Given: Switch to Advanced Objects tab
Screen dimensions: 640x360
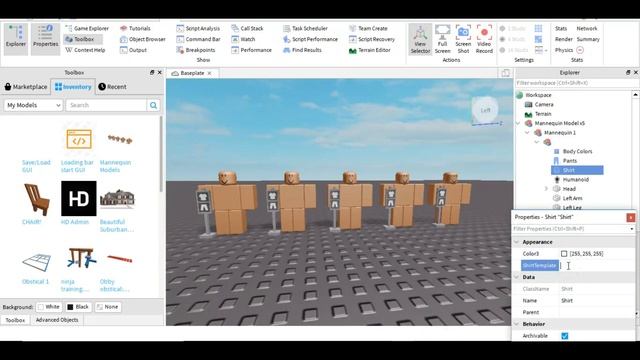Looking at the screenshot, I should pos(57,320).
